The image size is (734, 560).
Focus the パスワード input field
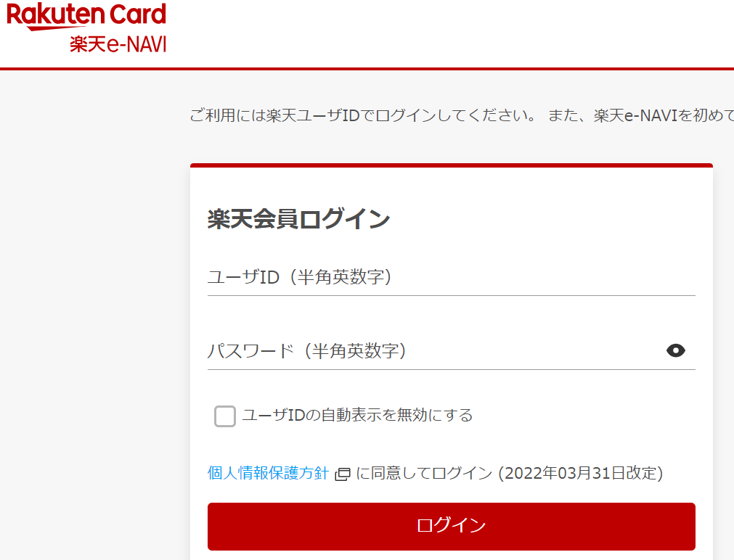coord(434,351)
